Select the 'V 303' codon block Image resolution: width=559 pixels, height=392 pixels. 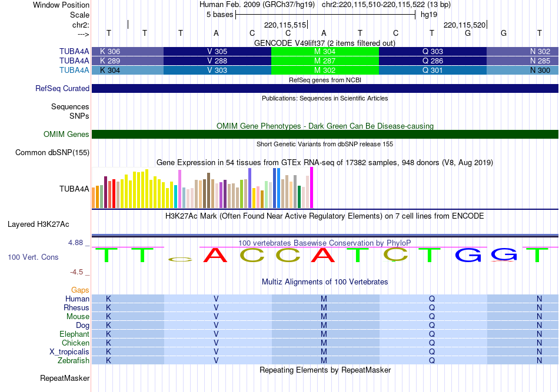pos(217,70)
